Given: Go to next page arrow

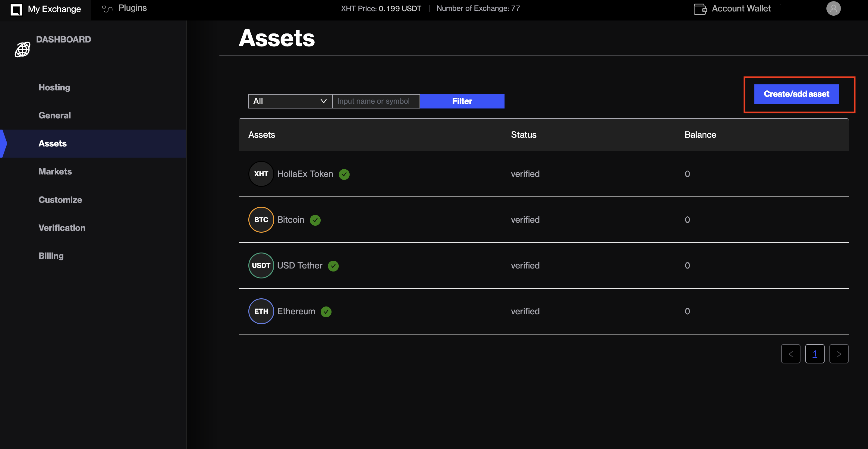Looking at the screenshot, I should [839, 354].
